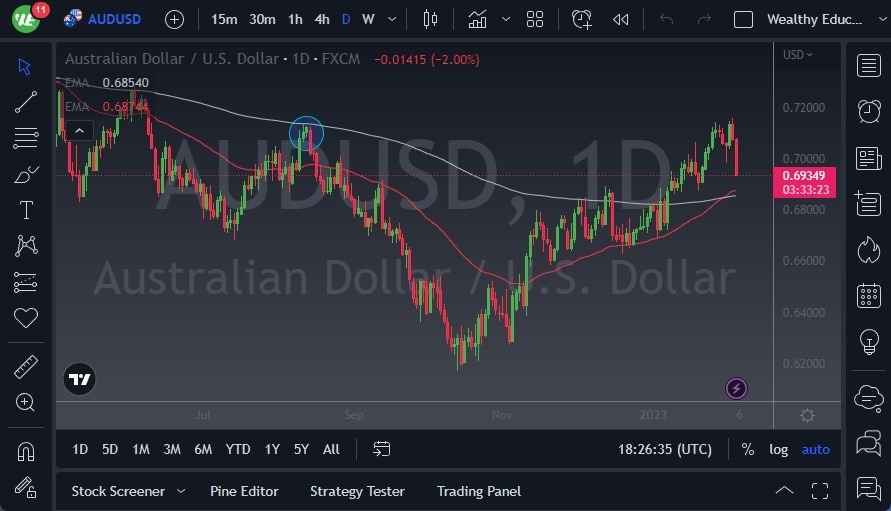The height and width of the screenshot is (511, 891).
Task: Set date range to 5D
Action: (x=110, y=450)
